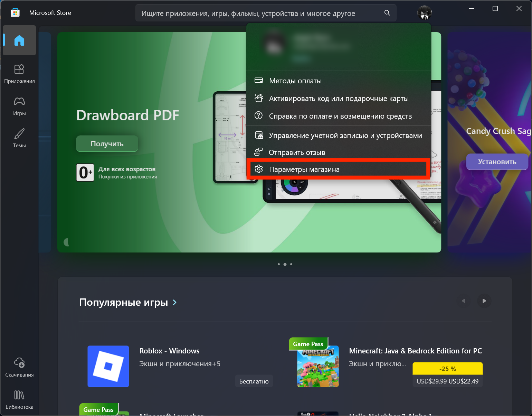
Task: Click the Drawboard PDF banner title
Action: pyautogui.click(x=128, y=115)
